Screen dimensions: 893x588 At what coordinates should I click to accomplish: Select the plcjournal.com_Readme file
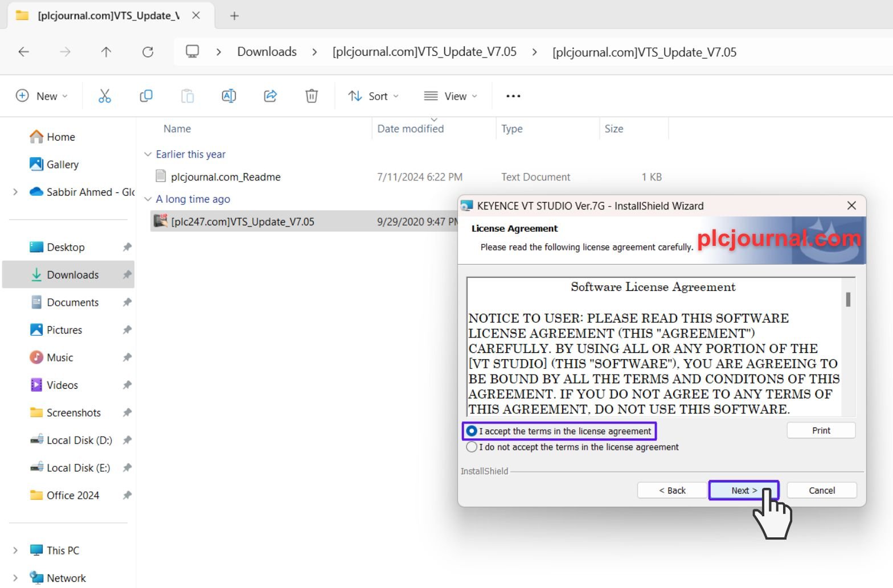[226, 177]
